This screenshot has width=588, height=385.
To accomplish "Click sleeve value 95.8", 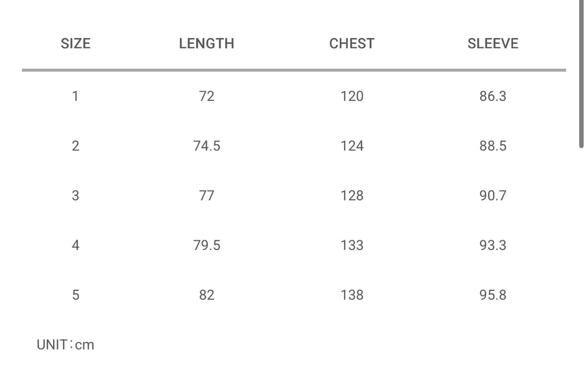I will (x=493, y=295).
